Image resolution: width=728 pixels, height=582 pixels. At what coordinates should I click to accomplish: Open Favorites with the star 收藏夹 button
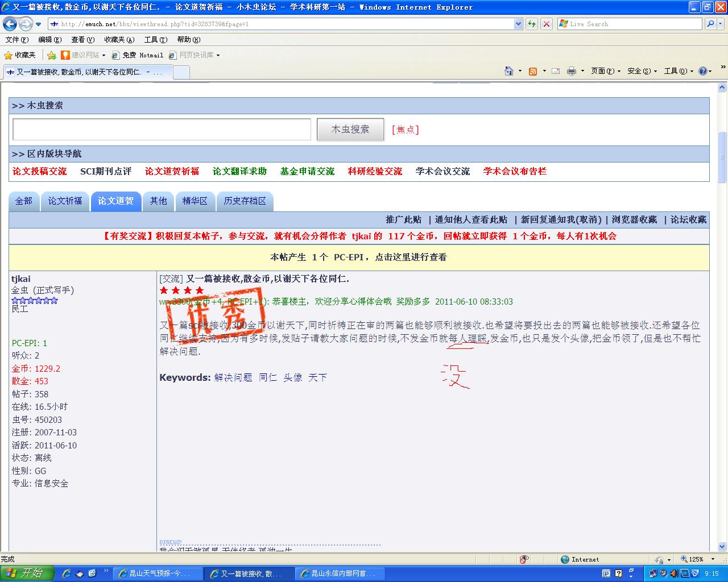20,55
